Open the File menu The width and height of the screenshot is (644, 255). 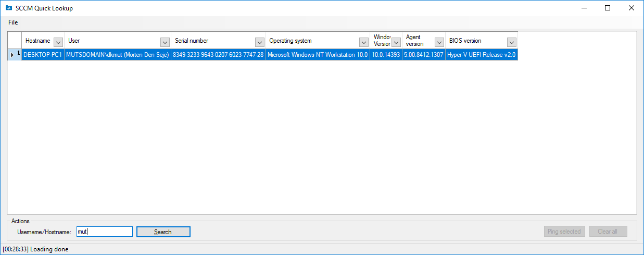pyautogui.click(x=13, y=22)
